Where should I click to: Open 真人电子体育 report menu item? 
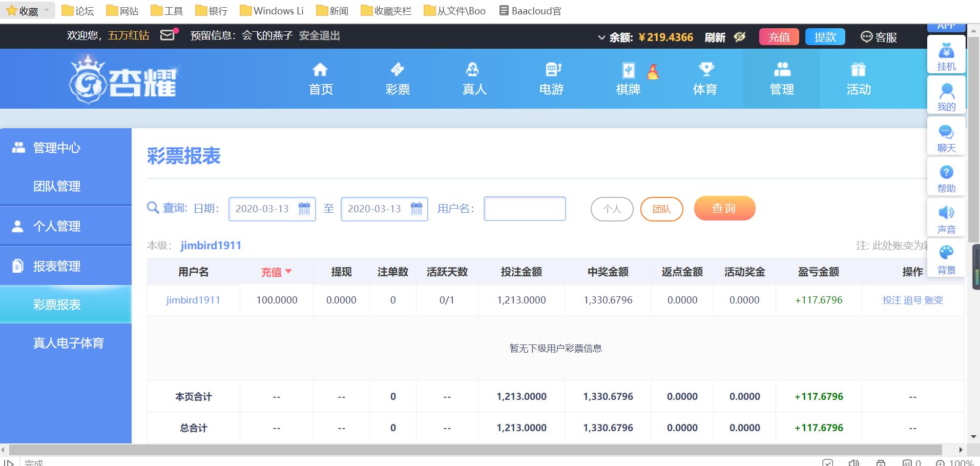[68, 343]
